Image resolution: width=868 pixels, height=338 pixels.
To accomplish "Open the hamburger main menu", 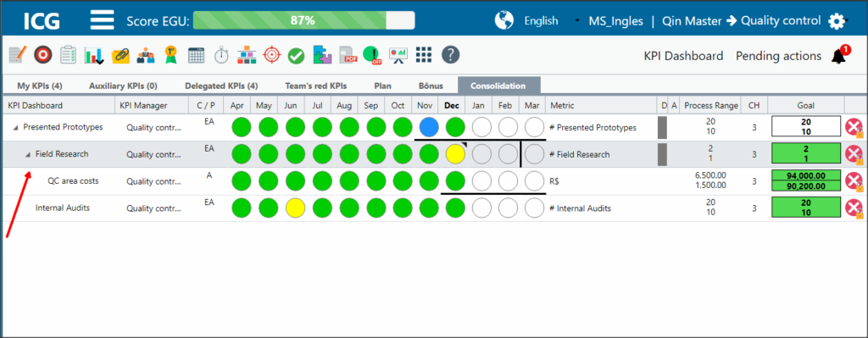I will (102, 20).
